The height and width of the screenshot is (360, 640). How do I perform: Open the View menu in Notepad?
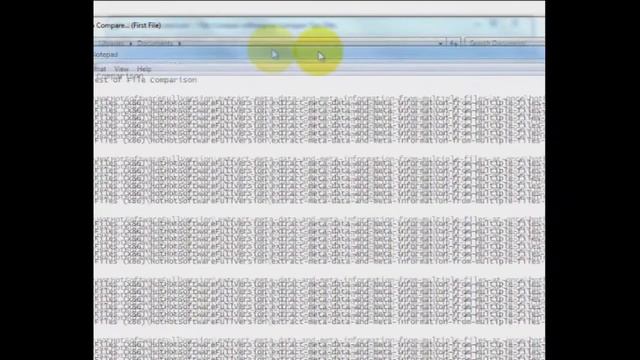(121, 69)
